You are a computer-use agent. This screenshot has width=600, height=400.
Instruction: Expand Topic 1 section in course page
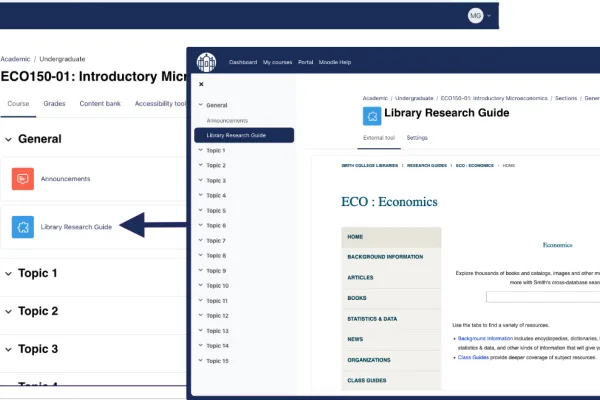[x=8, y=274]
